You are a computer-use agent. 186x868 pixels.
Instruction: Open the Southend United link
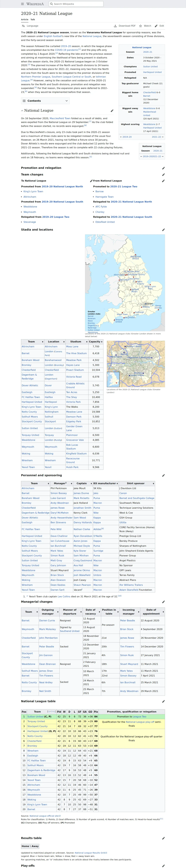pos(70,631)
